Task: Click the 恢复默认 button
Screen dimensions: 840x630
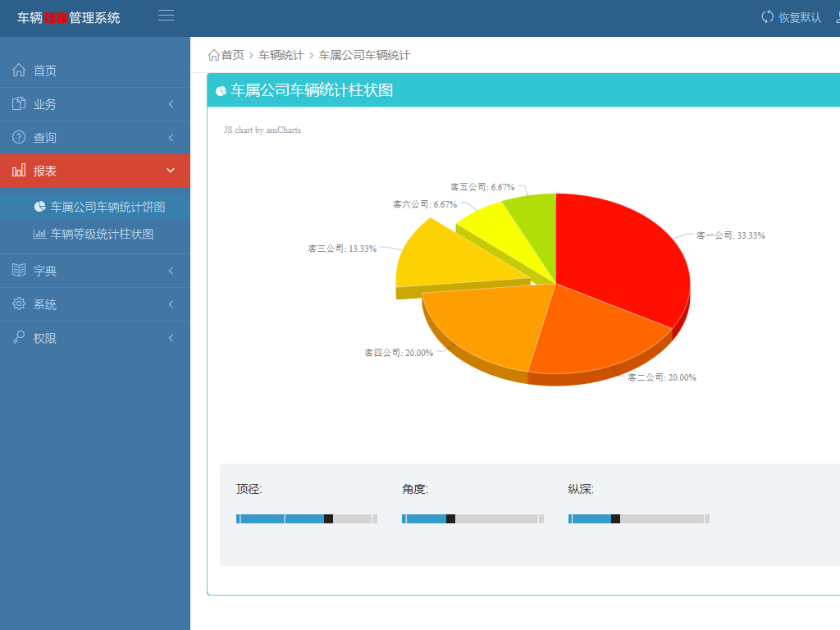Action: (x=790, y=16)
